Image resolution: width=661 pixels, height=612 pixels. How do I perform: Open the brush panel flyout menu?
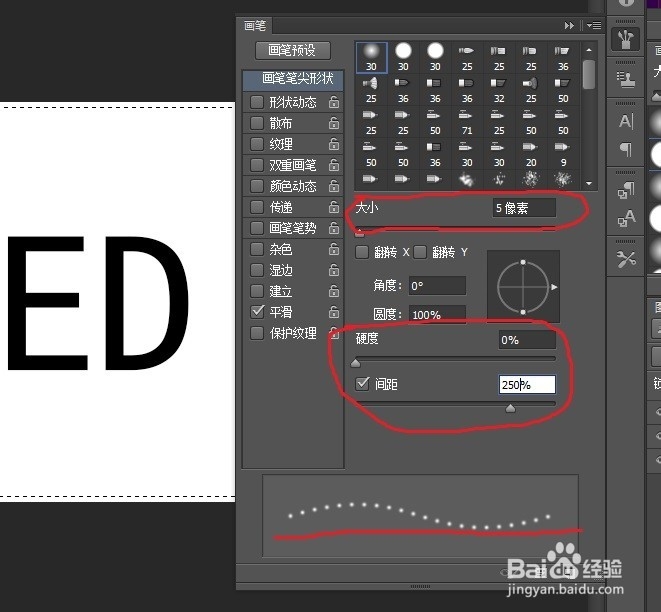[594, 26]
